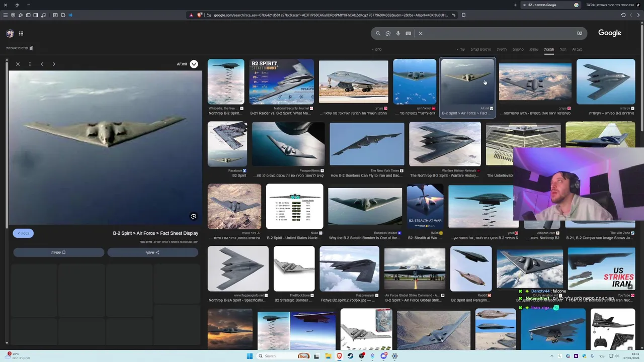Image resolution: width=644 pixels, height=362 pixels.
Task: Open the weather widget showing 20°C
Action: [18, 356]
